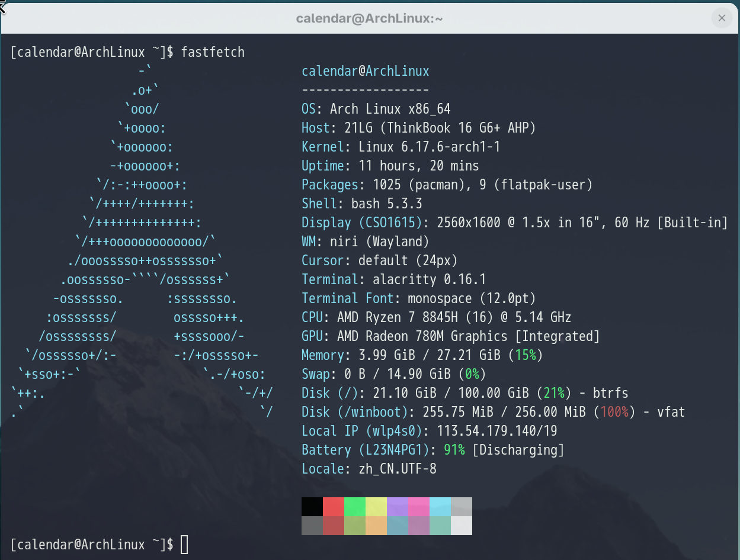740x560 pixels.
Task: Click the window title calendar@ArchLinux:~
Action: tap(370, 18)
